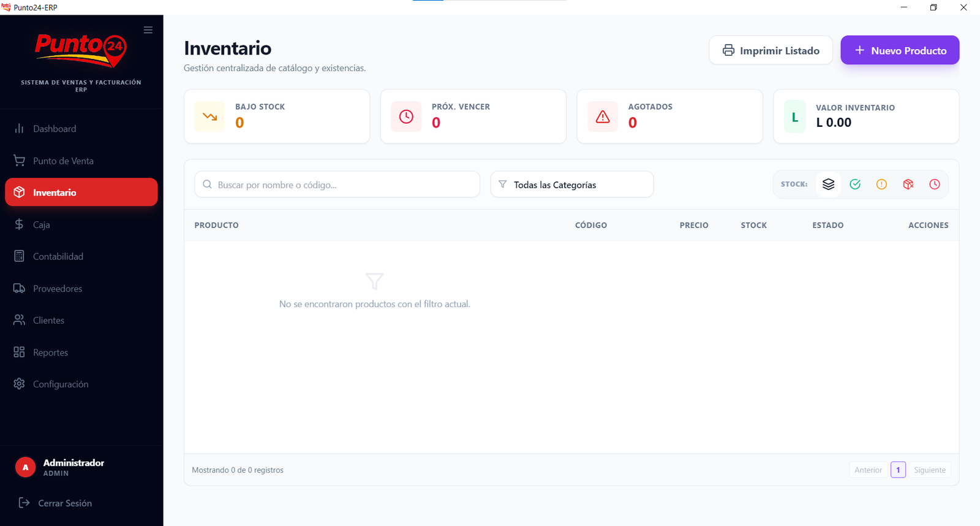
Task: Focus the Buscar por nombre o código field
Action: (x=337, y=185)
